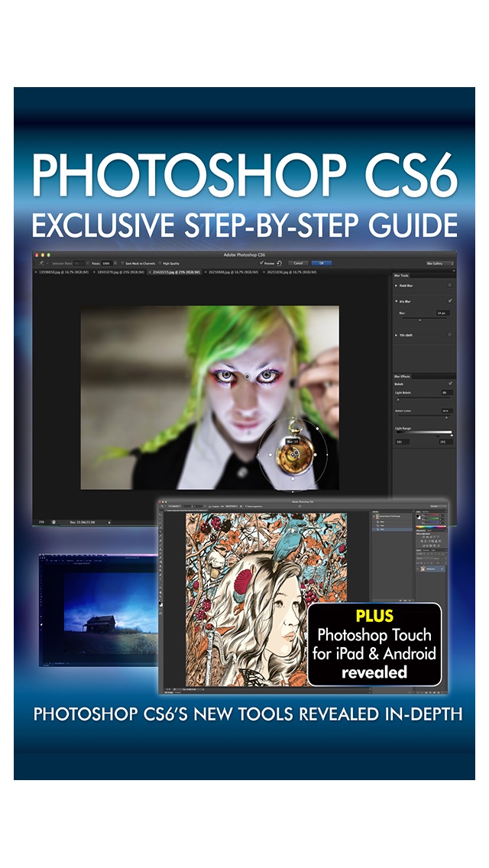Screen dimensions: 489x868
Task: Click the Bokeh Color percentage field
Action: (447, 411)
